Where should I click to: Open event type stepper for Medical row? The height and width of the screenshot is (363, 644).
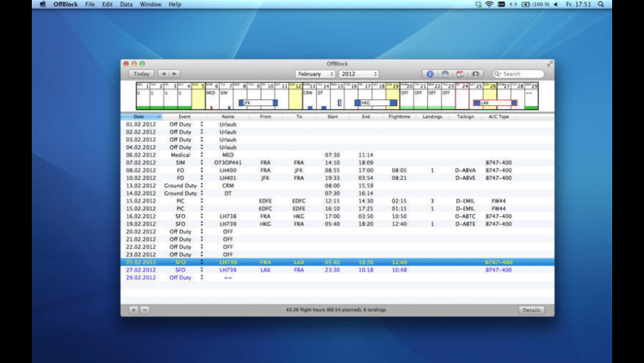coord(201,155)
